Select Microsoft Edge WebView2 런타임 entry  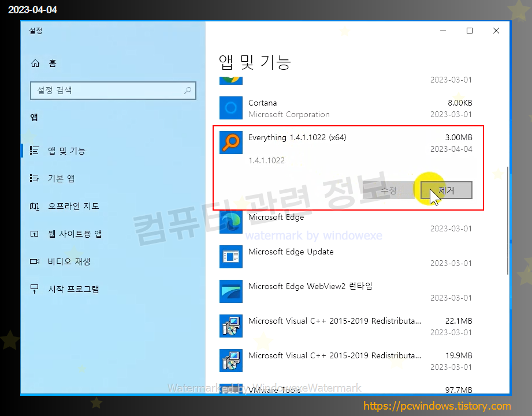tap(310, 286)
